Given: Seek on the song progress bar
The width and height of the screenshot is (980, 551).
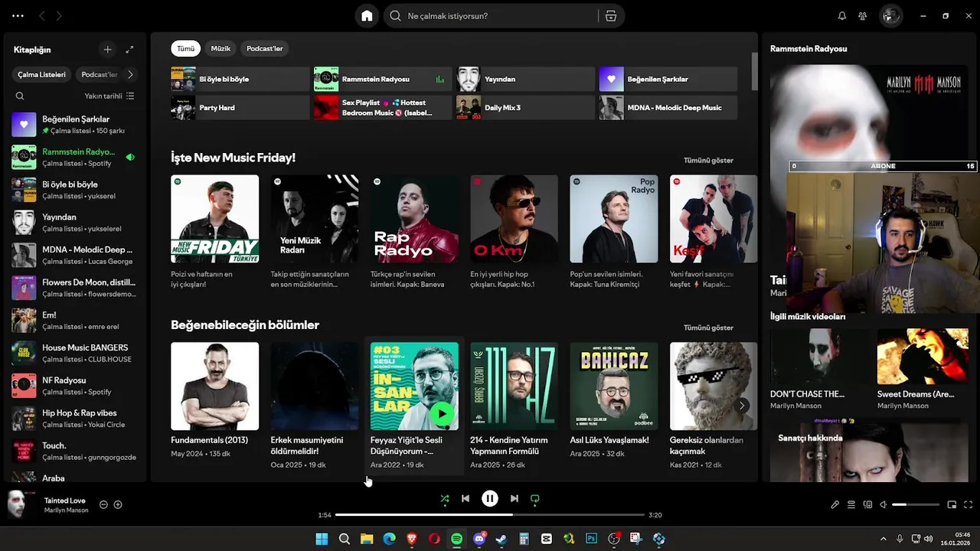Looking at the screenshot, I should (490, 515).
